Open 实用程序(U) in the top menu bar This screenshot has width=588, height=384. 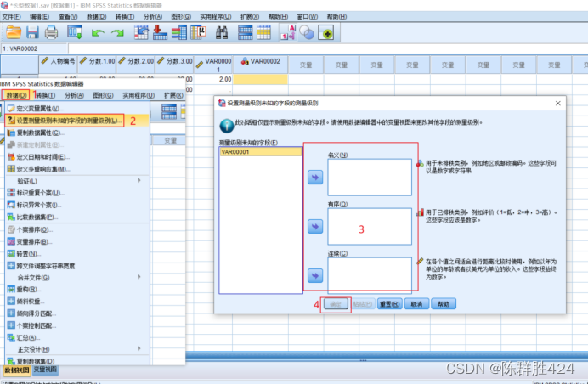pyautogui.click(x=215, y=17)
